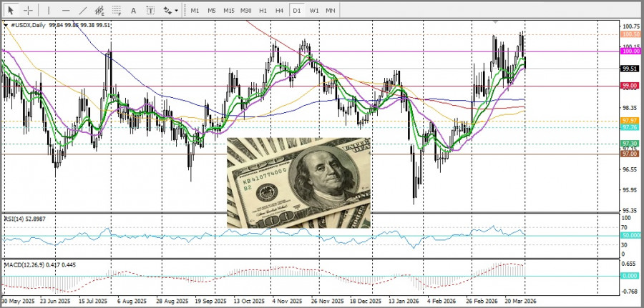
Task: Click the 95.95 price scale value
Action: pos(631,189)
